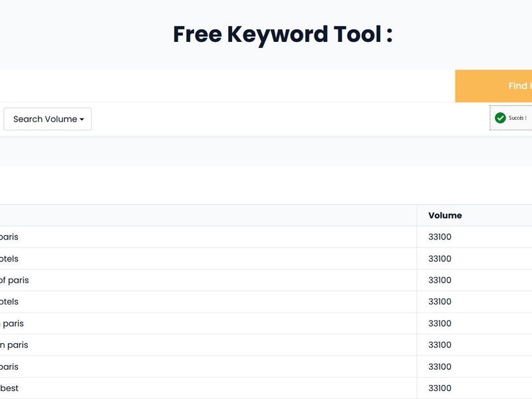Select the first table row's keyword cell
532x399 pixels.
point(9,237)
